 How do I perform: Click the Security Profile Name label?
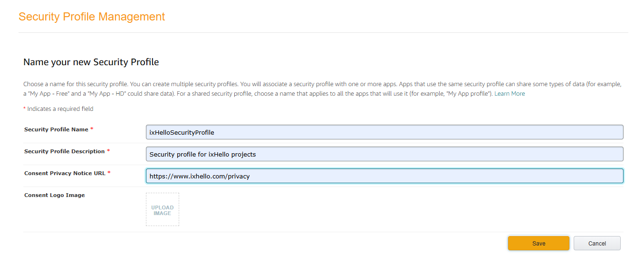[56, 129]
